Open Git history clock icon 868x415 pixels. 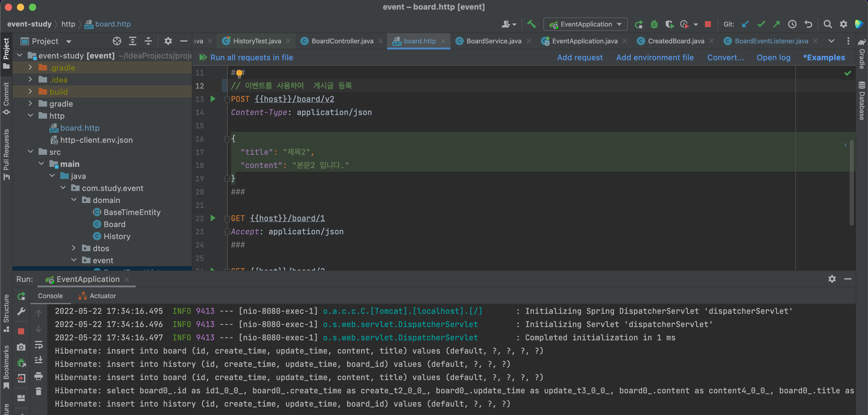tap(792, 24)
